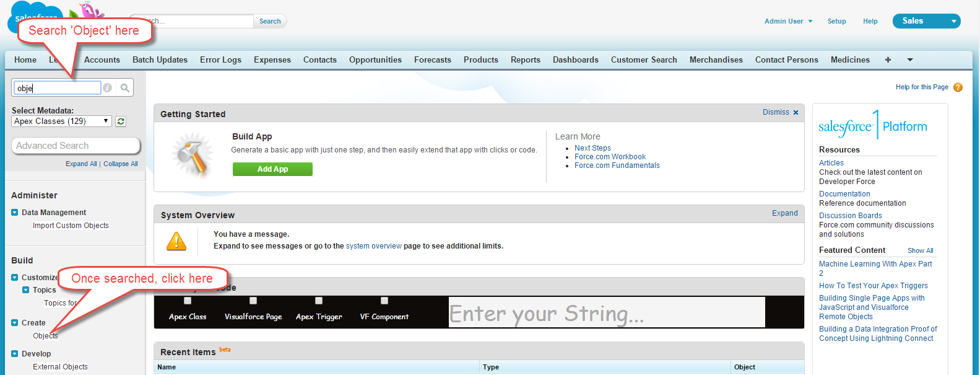Open the Select Metadata dropdown
The height and width of the screenshot is (375, 980).
pos(61,121)
